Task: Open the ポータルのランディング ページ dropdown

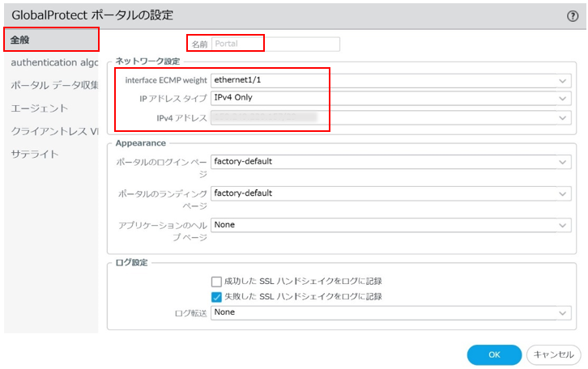Action: pos(390,193)
